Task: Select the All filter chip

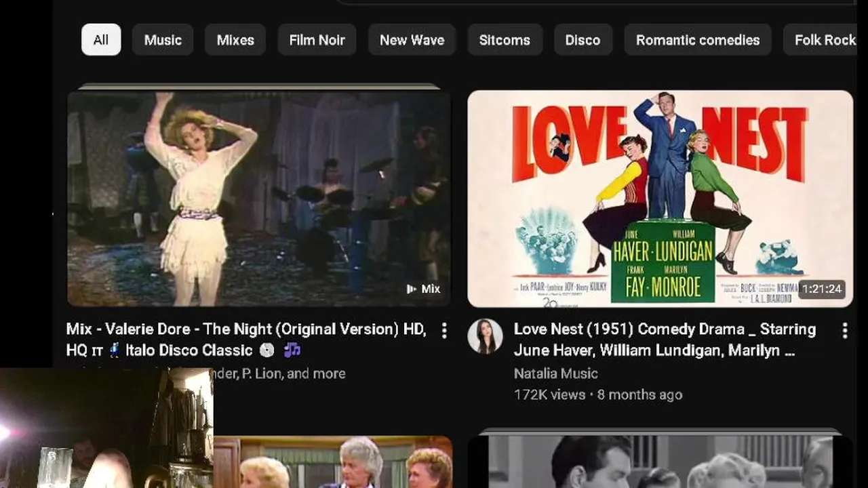Action: [101, 40]
